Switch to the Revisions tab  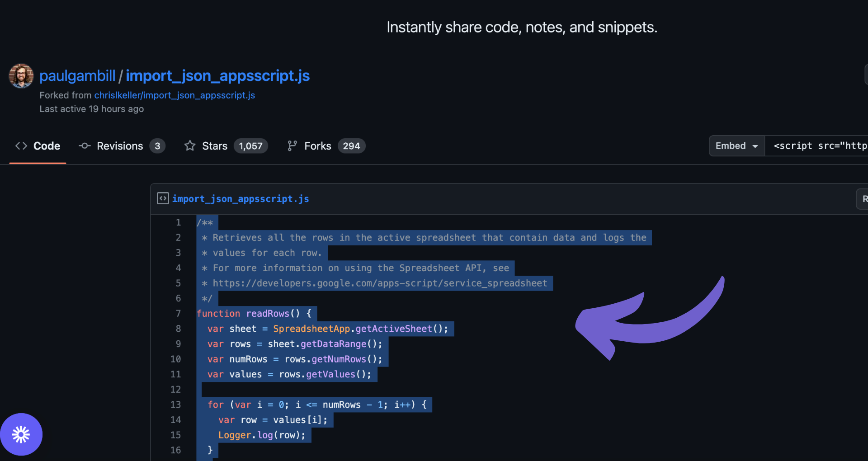pyautogui.click(x=120, y=146)
